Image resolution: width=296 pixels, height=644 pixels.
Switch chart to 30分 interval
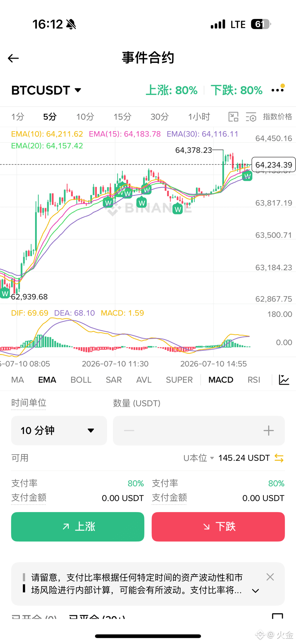(159, 117)
